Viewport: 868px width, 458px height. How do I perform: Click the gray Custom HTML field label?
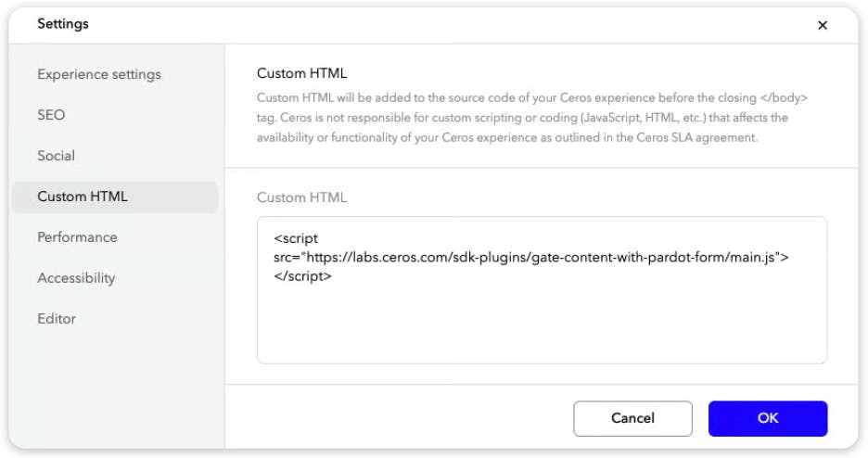[301, 197]
